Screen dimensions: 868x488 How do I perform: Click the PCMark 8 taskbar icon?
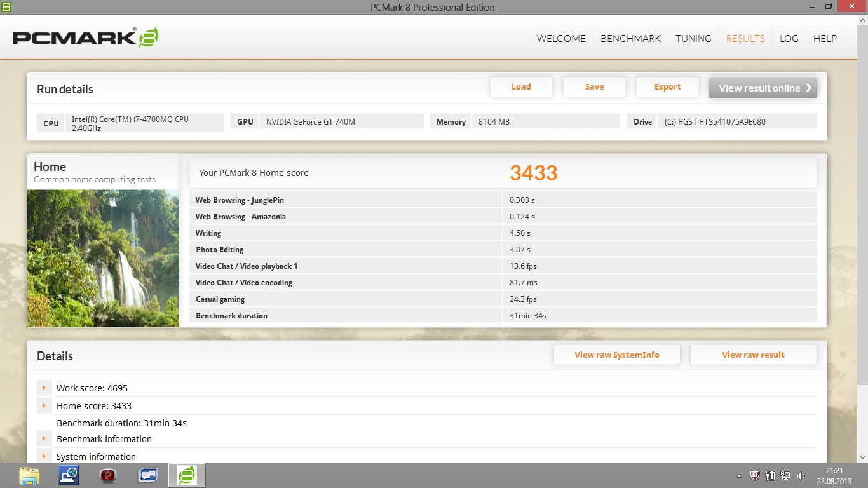(x=187, y=475)
